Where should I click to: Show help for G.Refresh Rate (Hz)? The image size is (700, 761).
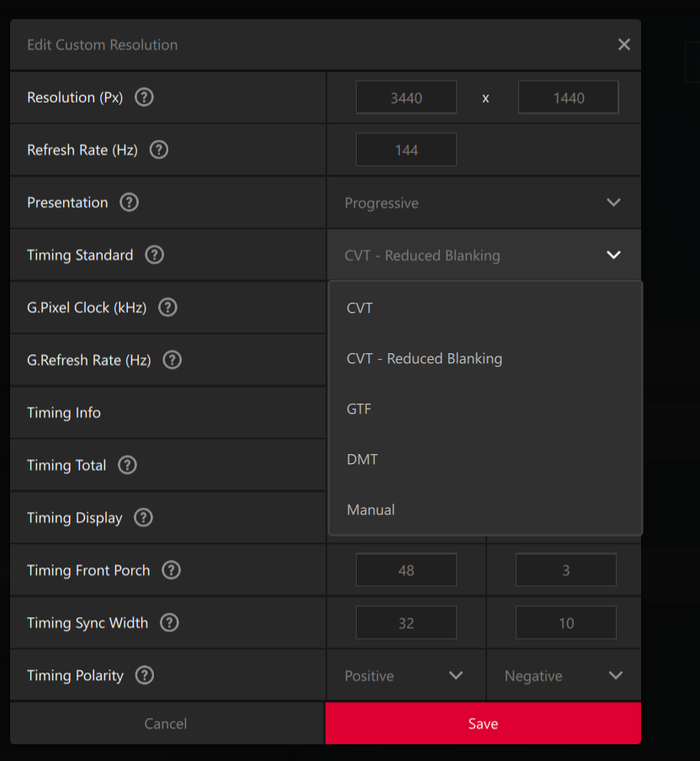[x=172, y=360]
